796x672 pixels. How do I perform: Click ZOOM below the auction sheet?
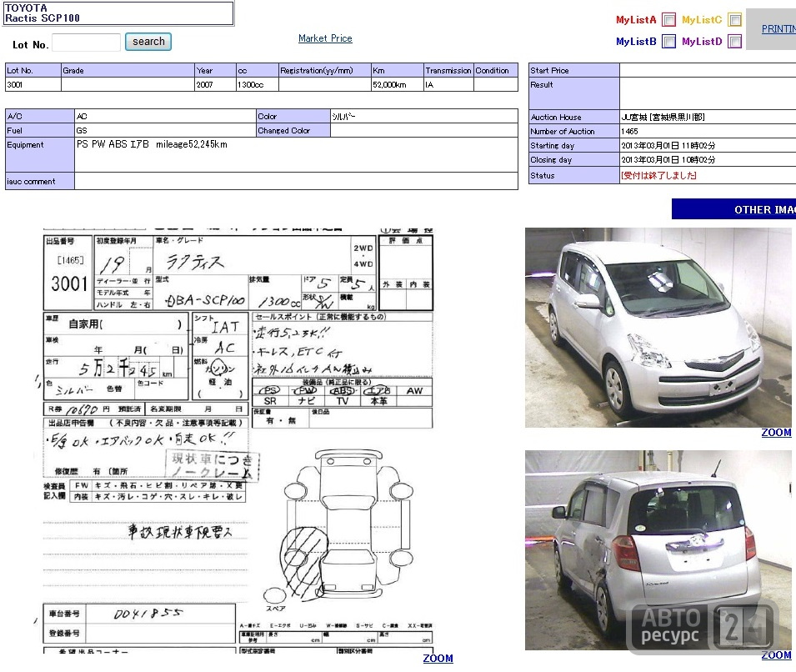pyautogui.click(x=438, y=659)
